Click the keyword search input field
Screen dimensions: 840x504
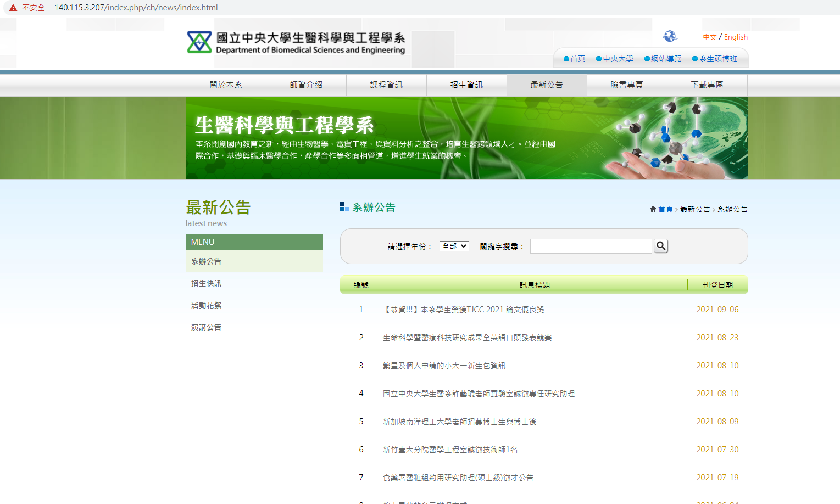[591, 246]
